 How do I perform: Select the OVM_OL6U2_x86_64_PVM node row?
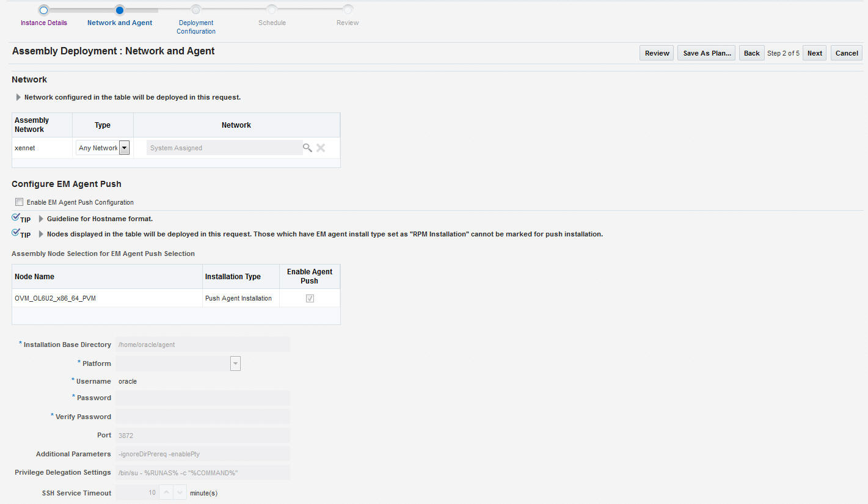click(176, 298)
